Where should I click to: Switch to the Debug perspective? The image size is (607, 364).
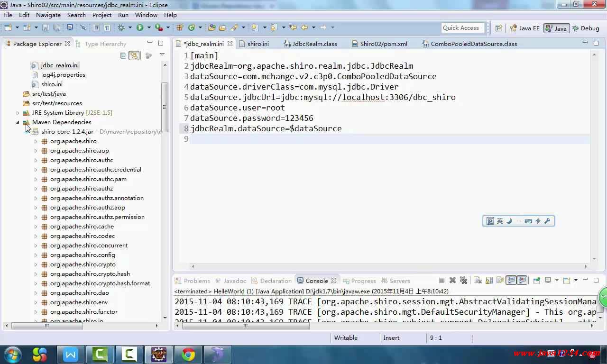coord(586,28)
